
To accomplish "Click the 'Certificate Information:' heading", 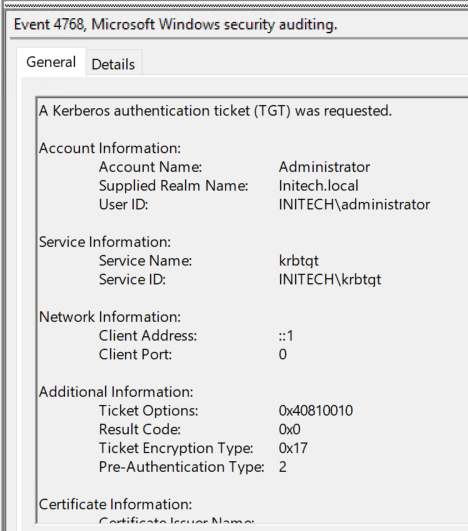I will click(115, 504).
